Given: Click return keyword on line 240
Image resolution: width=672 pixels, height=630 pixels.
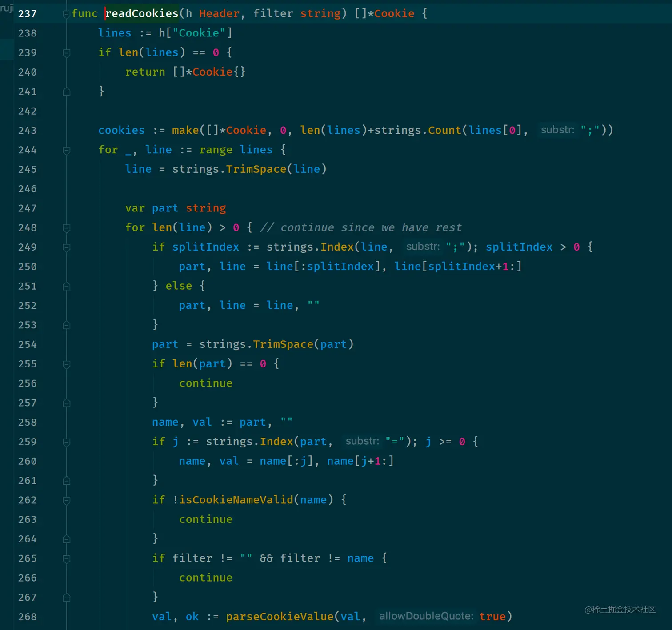Looking at the screenshot, I should pos(145,72).
